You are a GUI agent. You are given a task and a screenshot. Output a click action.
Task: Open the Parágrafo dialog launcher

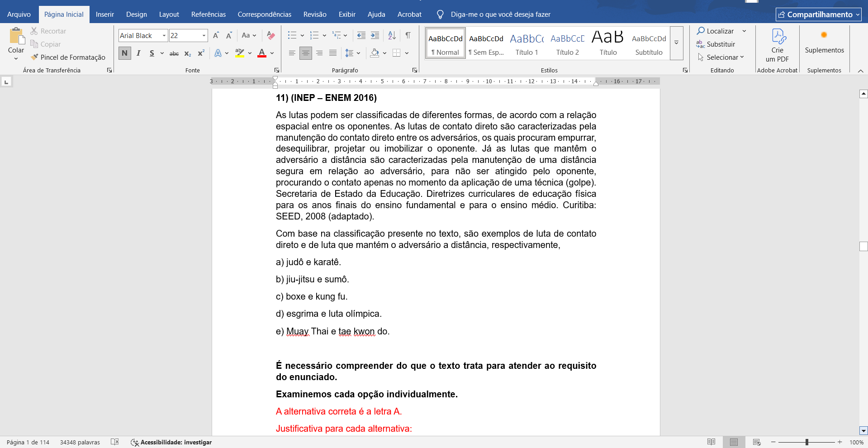pyautogui.click(x=415, y=70)
